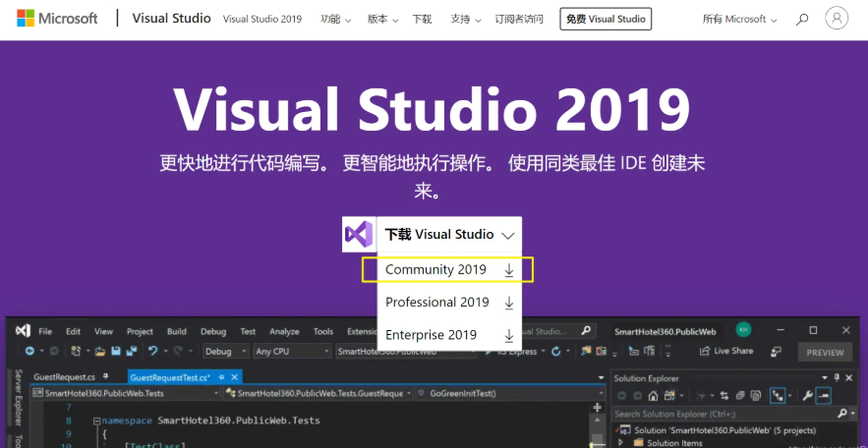Screen dimensions: 868x448
Task: Click the Visual Studio 2019 header link
Action: point(262,19)
